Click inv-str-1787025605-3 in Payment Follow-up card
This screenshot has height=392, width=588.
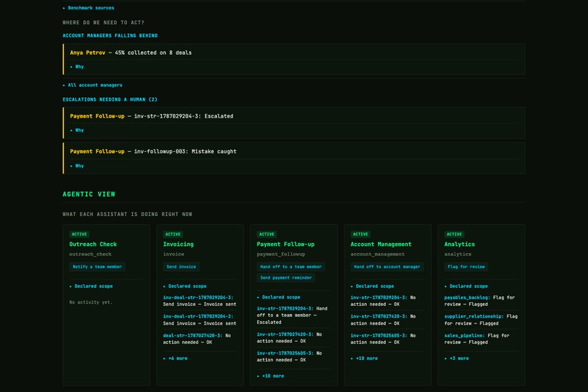285,353
